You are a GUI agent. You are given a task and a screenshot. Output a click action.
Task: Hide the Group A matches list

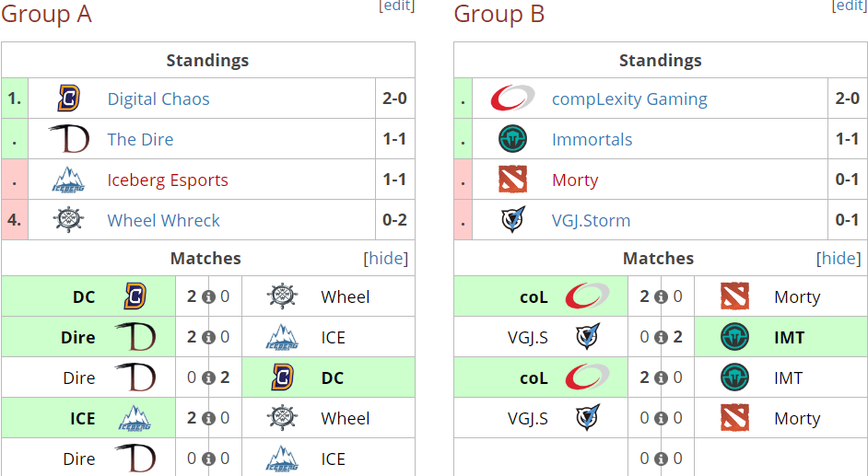click(385, 258)
